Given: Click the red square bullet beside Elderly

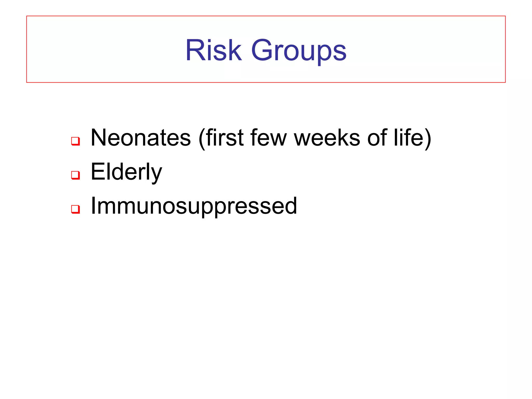Looking at the screenshot, I should pos(75,175).
